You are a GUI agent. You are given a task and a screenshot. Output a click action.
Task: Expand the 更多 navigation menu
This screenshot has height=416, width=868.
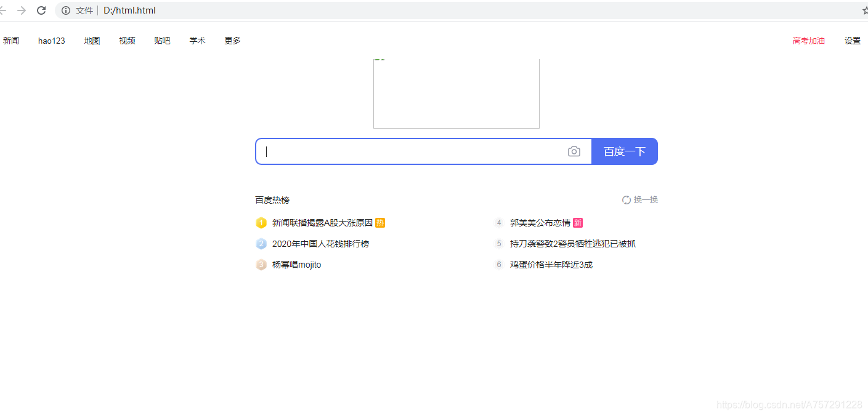point(233,41)
